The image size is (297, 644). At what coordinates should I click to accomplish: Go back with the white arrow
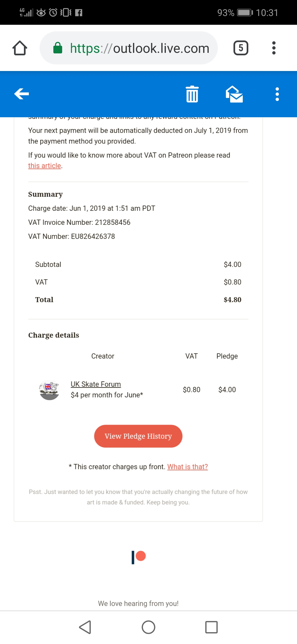[x=21, y=94]
